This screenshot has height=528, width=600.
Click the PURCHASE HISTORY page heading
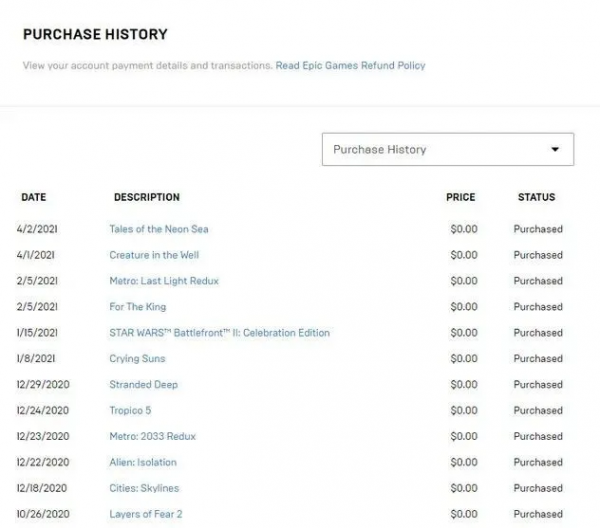tap(95, 35)
